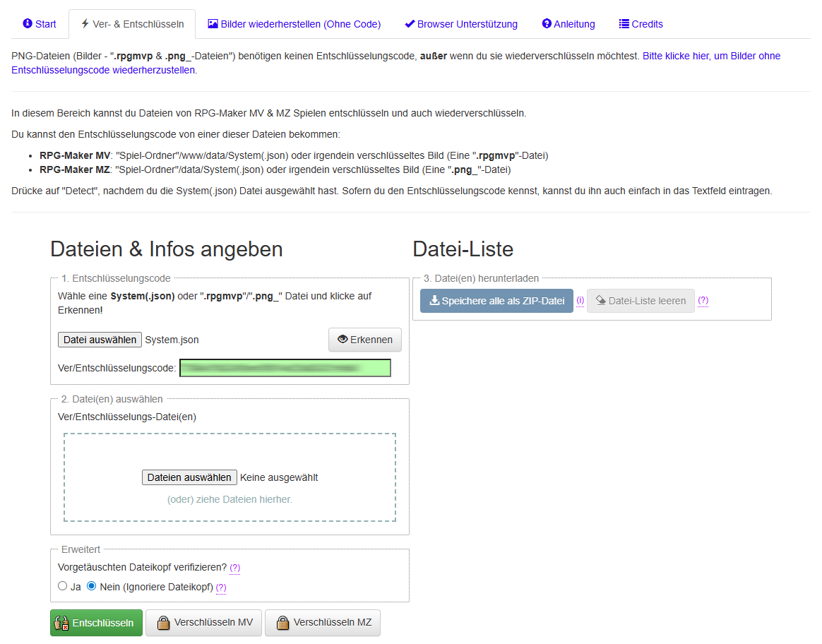This screenshot has height=644, width=822.
Task: Open help (?) after Nein (Ignoriere Dateikopf)
Action: tap(221, 588)
